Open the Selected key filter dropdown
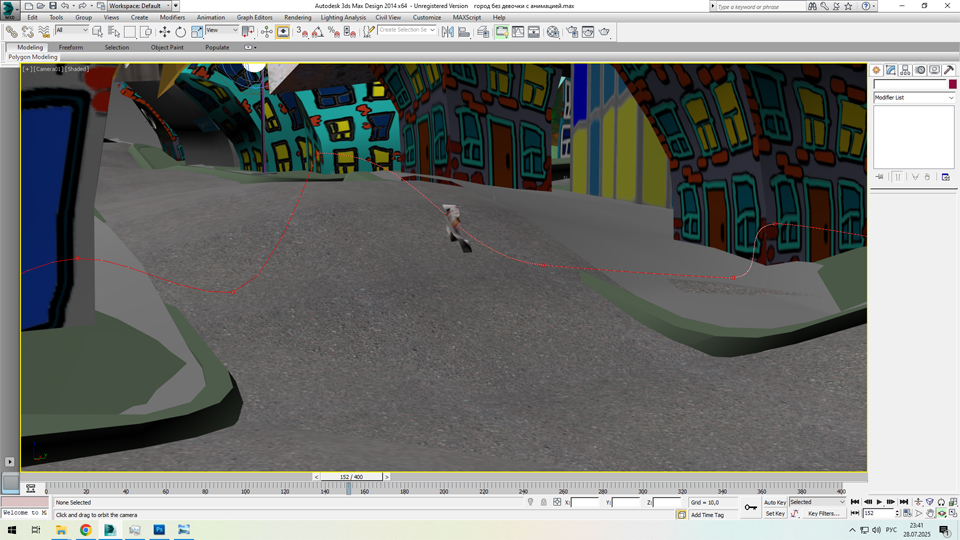The width and height of the screenshot is (960, 540). click(x=817, y=502)
